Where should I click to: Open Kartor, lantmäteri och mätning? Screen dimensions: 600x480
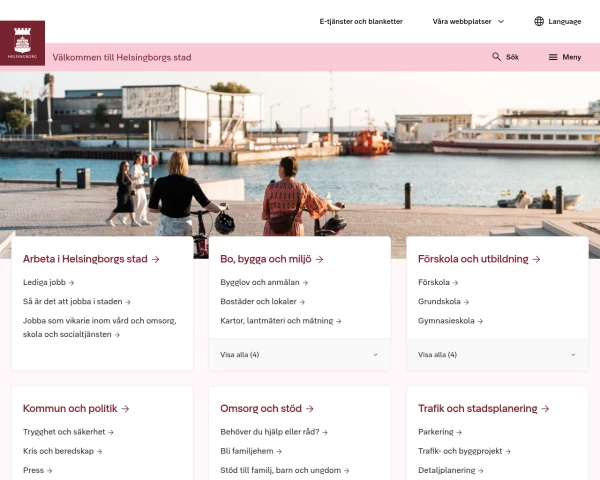pos(280,321)
